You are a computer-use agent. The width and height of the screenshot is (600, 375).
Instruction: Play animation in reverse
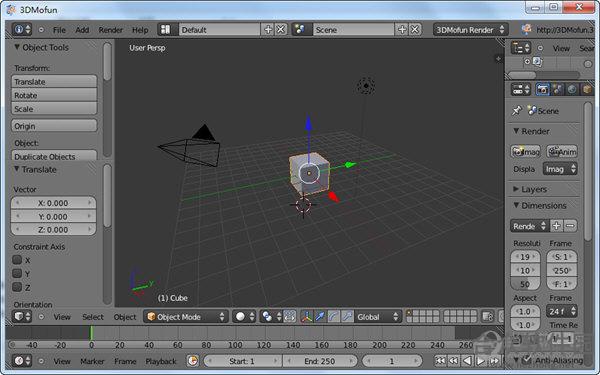tap(467, 361)
